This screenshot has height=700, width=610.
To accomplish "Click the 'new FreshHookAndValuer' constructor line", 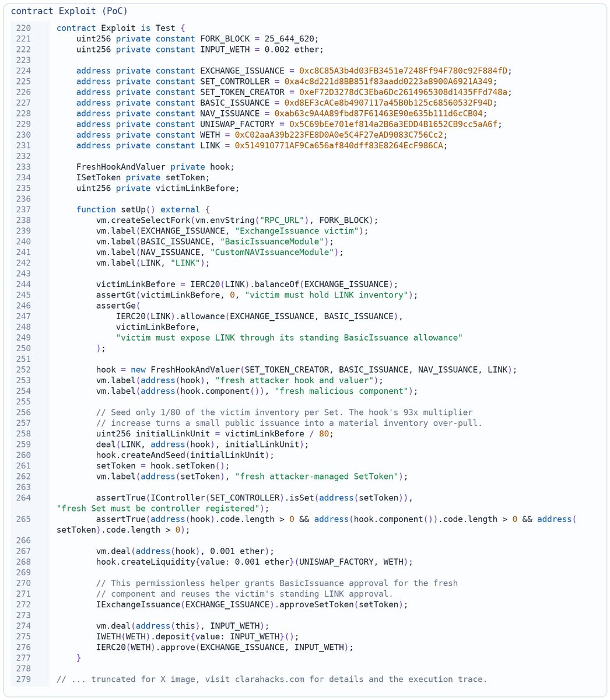I will [x=307, y=369].
